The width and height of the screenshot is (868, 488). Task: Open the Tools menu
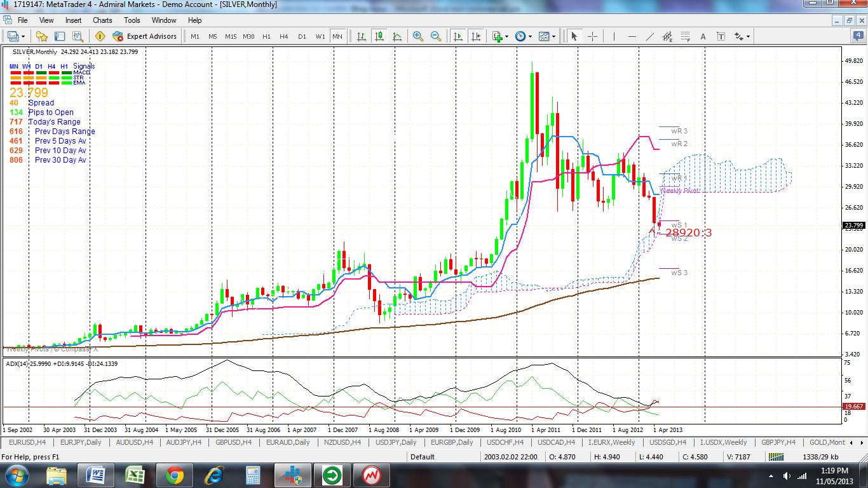tap(132, 20)
